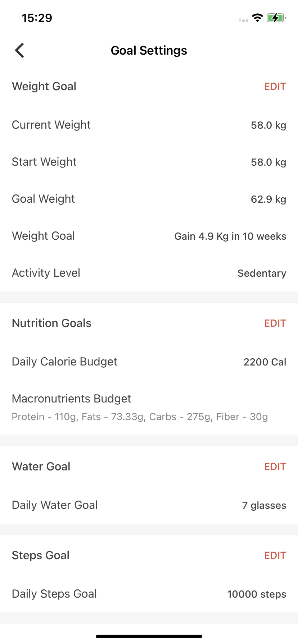Tap the 10000 steps value
The height and width of the screenshot is (644, 298).
257,594
